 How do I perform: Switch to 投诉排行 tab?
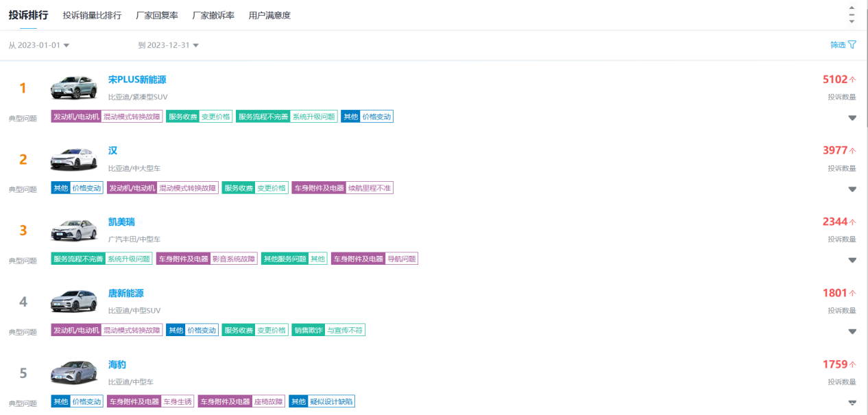(x=28, y=14)
